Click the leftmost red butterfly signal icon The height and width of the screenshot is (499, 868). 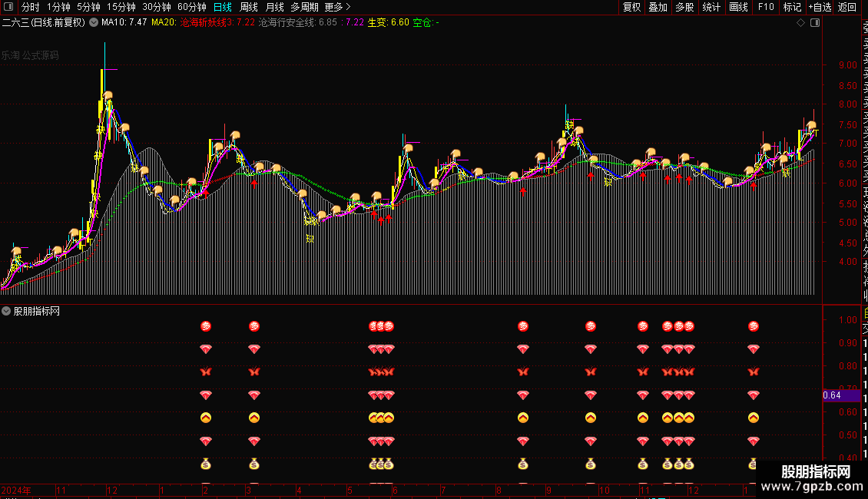pyautogui.click(x=205, y=372)
